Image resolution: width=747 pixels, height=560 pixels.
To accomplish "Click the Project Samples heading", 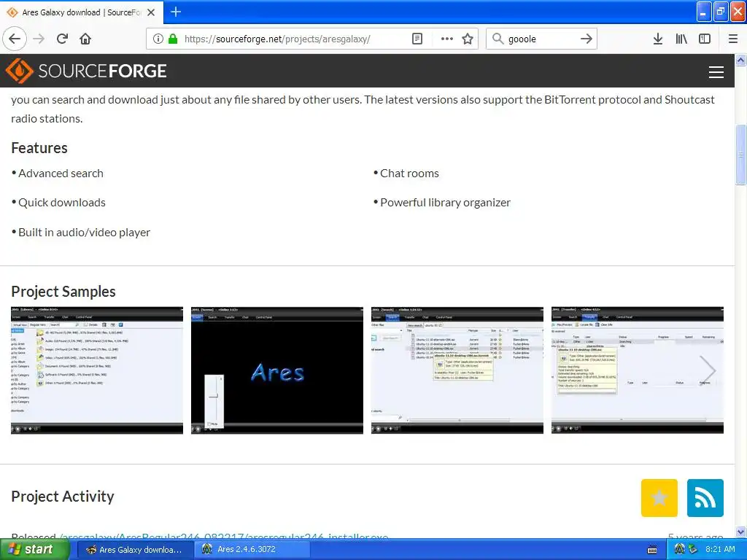I will click(x=63, y=292).
